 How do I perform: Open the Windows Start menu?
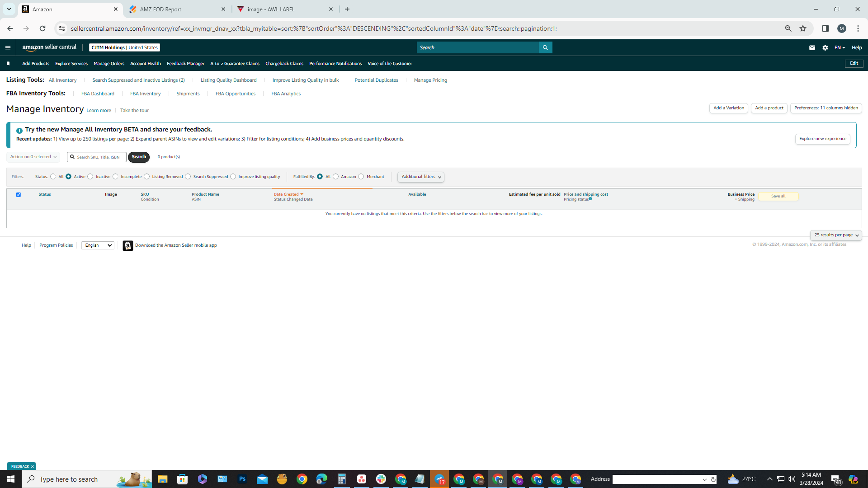11,479
